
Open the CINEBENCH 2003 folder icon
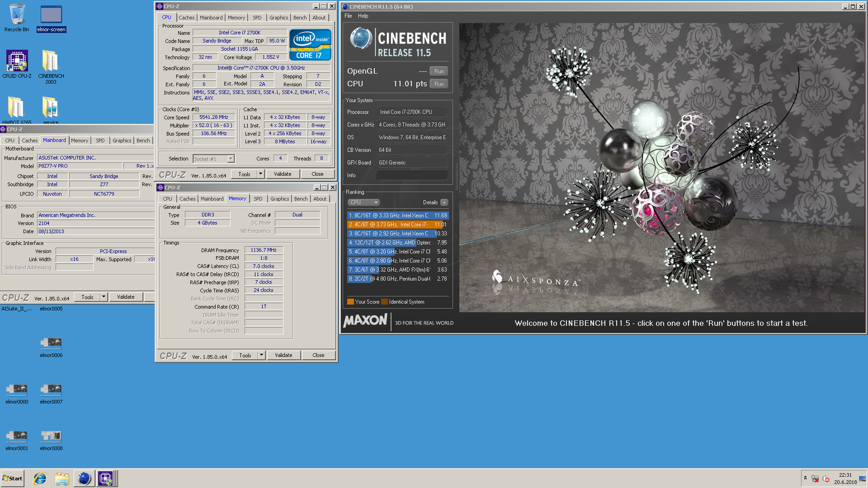(x=51, y=66)
